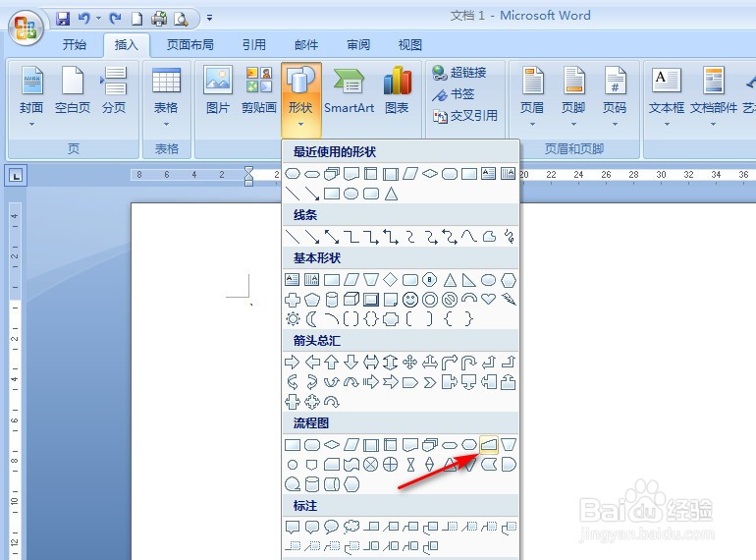Redo action in quick access toolbar
756x560 pixels.
[x=115, y=19]
